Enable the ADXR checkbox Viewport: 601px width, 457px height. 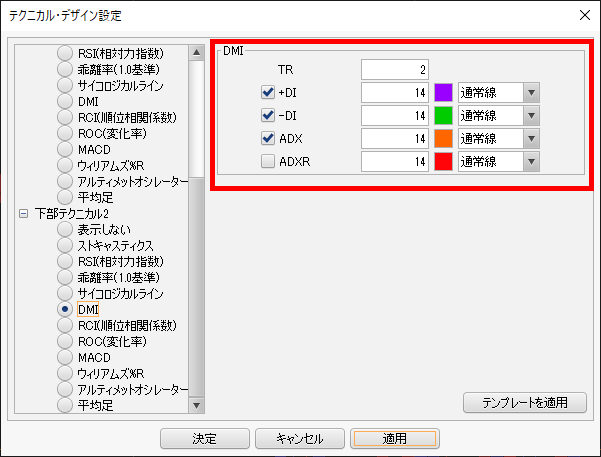[267, 161]
